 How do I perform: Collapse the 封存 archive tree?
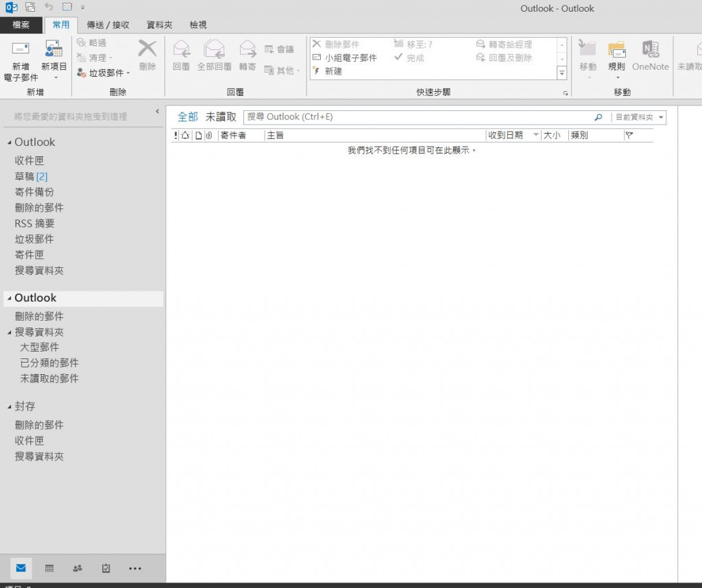pyautogui.click(x=10, y=407)
